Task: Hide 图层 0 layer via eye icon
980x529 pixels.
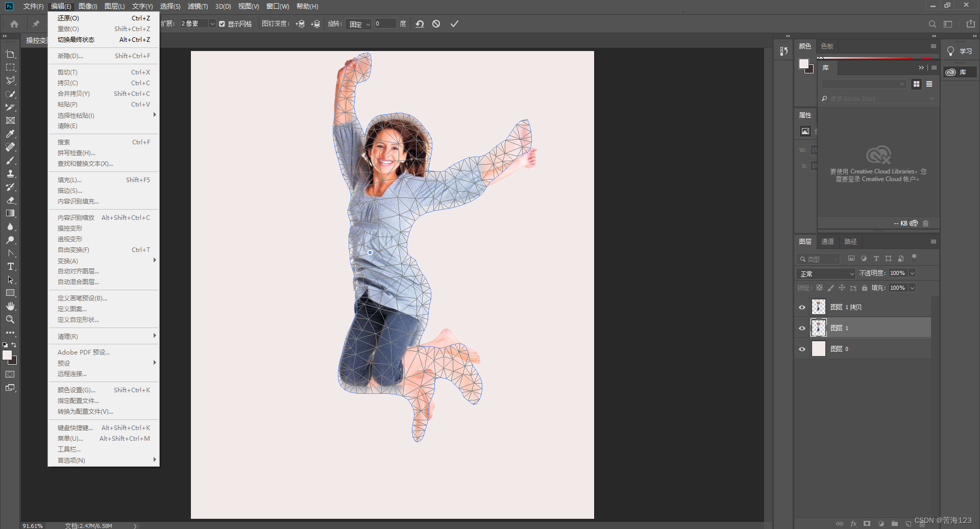Action: [x=802, y=349]
